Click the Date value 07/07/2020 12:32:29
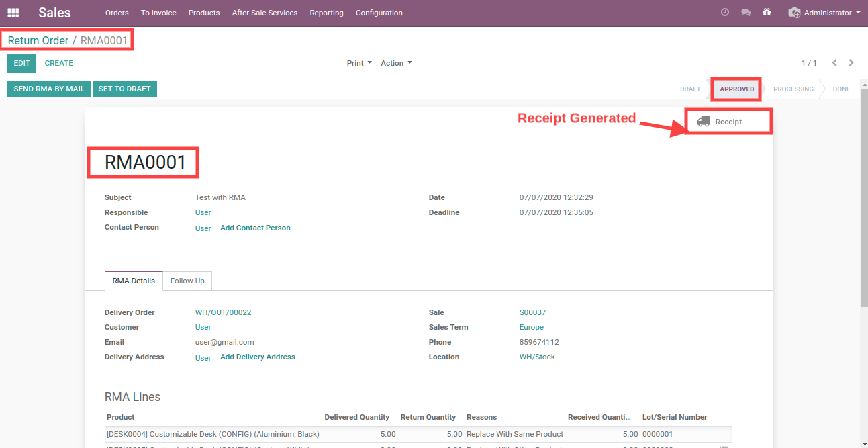Screen dimensions: 868x448 (557, 197)
